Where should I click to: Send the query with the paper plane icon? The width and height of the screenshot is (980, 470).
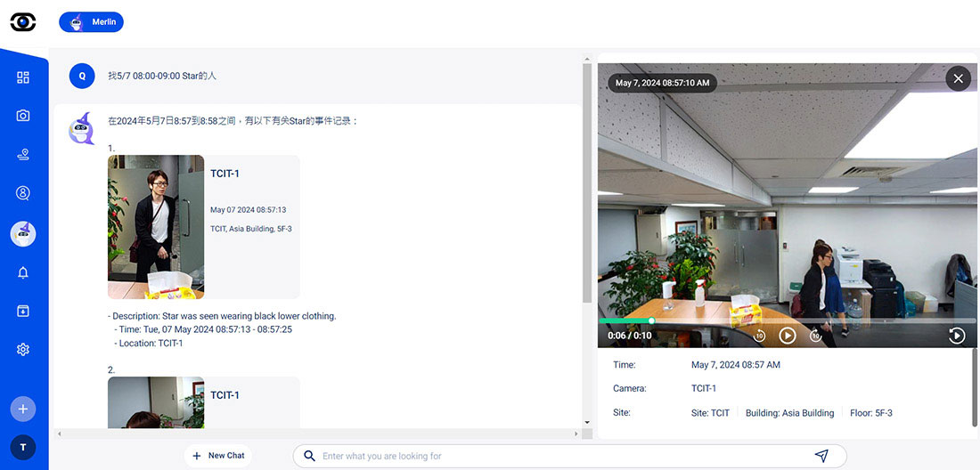coord(821,456)
